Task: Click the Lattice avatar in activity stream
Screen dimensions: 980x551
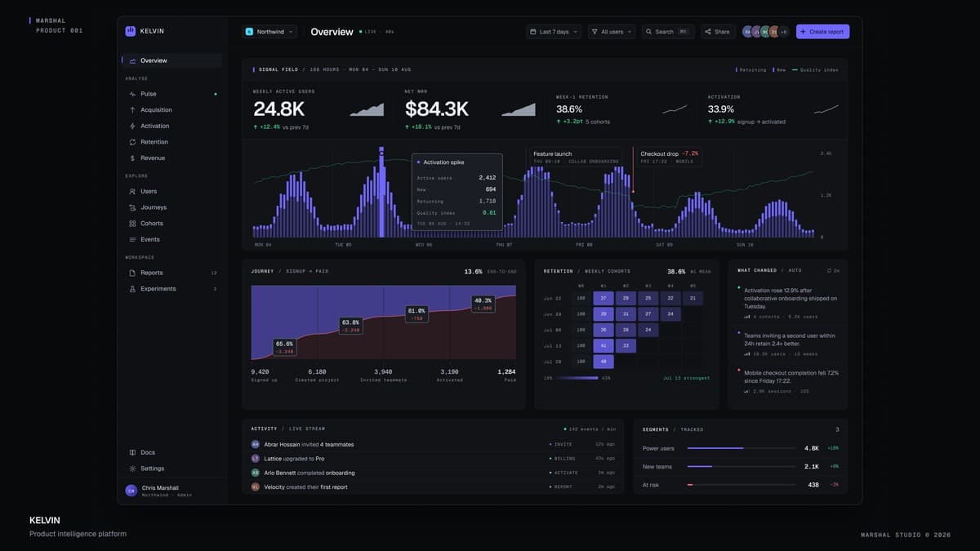Action: [x=256, y=459]
